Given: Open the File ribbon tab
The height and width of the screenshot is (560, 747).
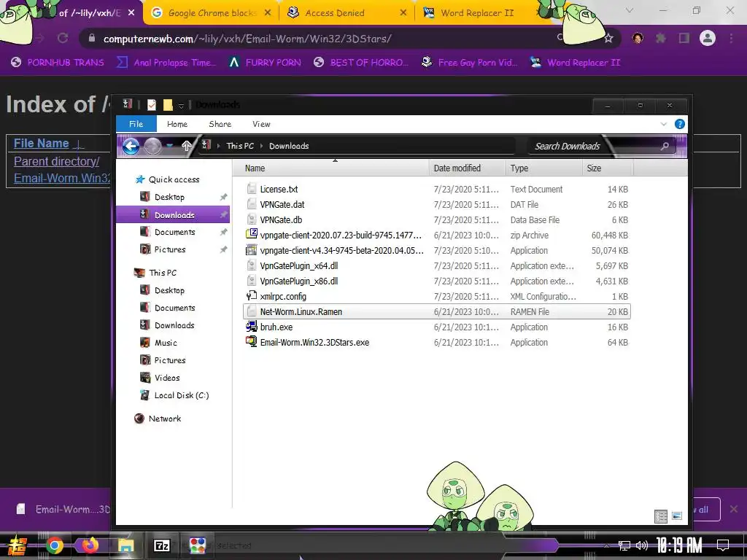Looking at the screenshot, I should (136, 124).
